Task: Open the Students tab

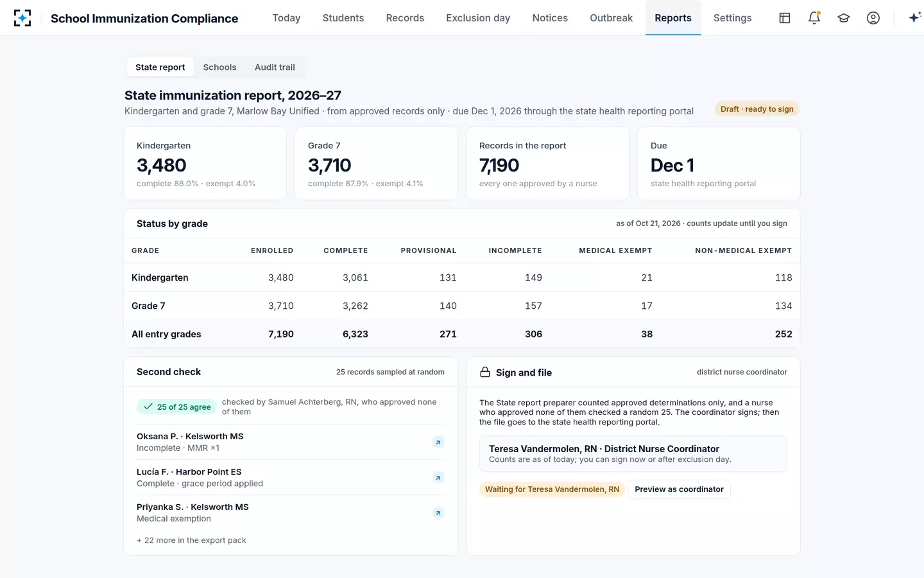Action: pos(343,18)
